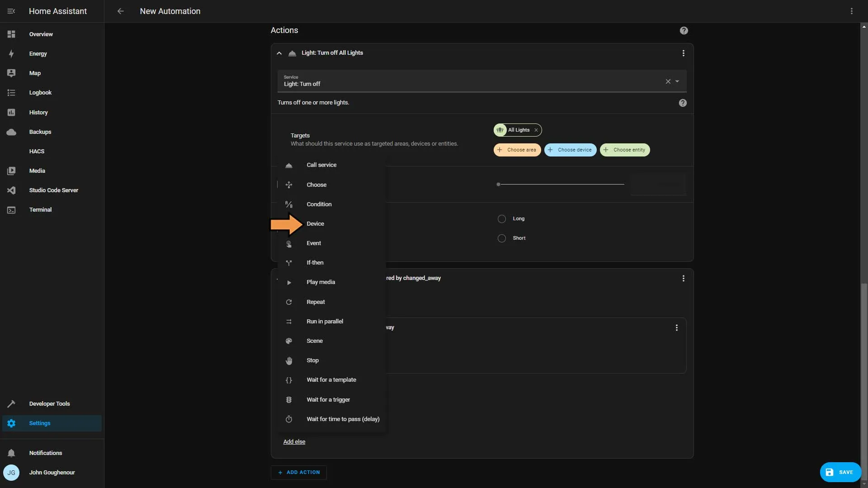Open options menu of the changed_away action card
This screenshot has height=488, width=868.
683,278
